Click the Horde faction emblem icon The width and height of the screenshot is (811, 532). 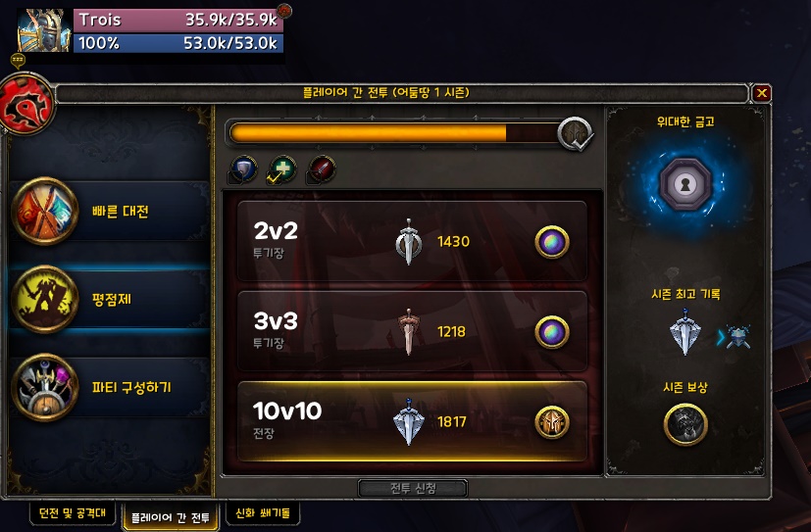[x=26, y=103]
